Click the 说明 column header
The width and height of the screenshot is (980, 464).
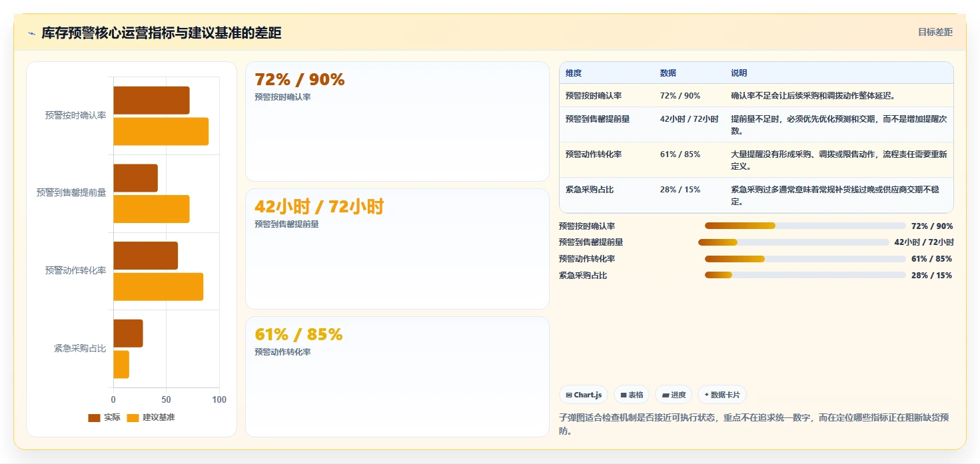(739, 73)
